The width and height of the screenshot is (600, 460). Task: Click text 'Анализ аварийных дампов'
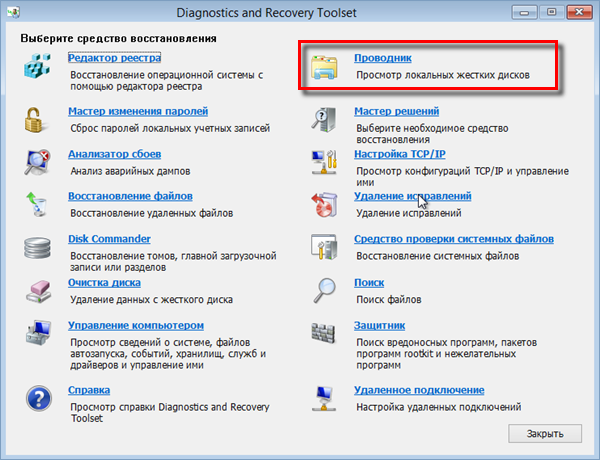130,171
